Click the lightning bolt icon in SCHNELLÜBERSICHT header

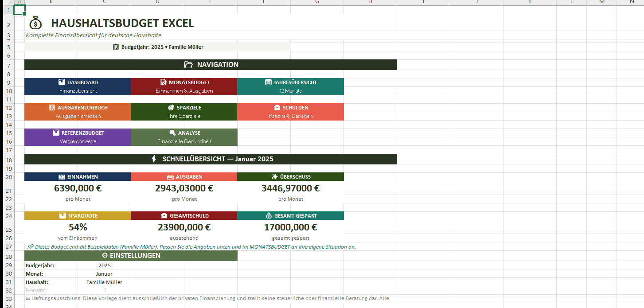(x=154, y=159)
